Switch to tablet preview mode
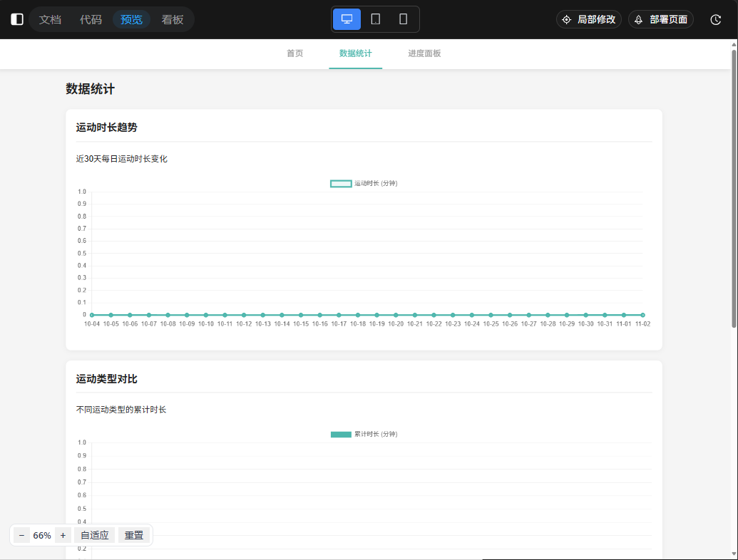Image resolution: width=738 pixels, height=560 pixels. (x=375, y=19)
